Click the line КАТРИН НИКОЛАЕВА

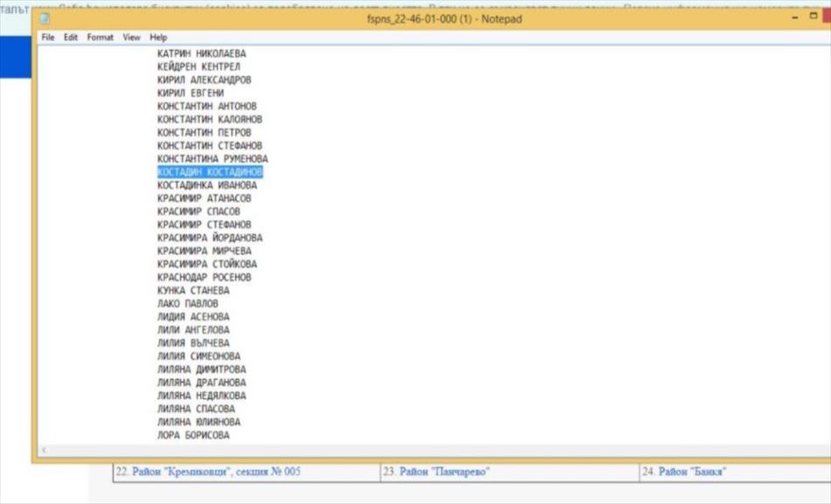(x=201, y=53)
